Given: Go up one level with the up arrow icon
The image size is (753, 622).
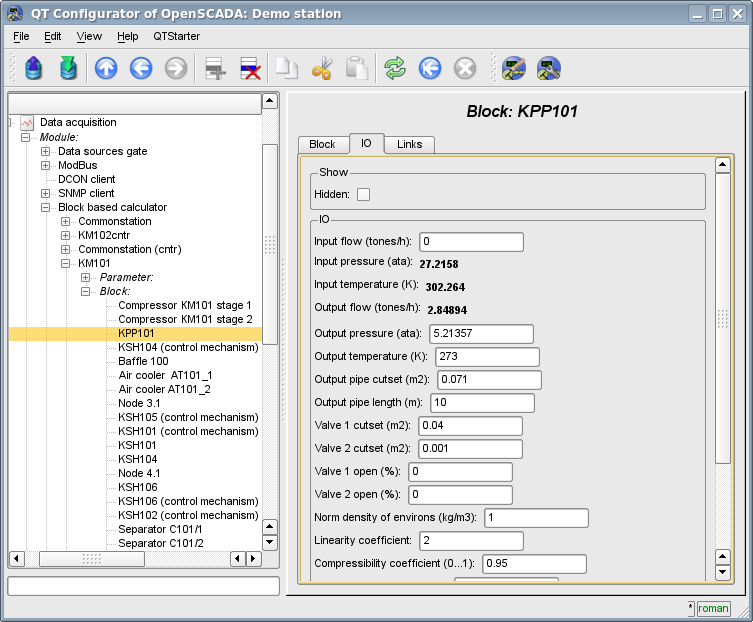Looking at the screenshot, I should click(x=106, y=69).
